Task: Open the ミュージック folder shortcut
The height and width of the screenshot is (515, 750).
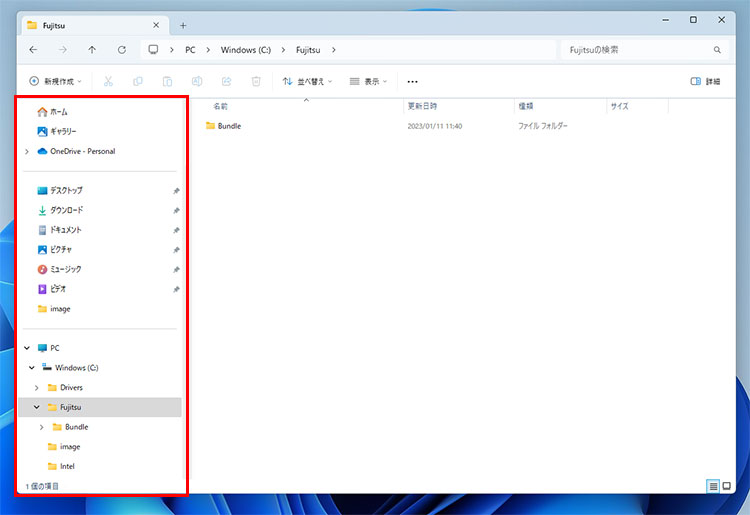Action: pos(65,269)
